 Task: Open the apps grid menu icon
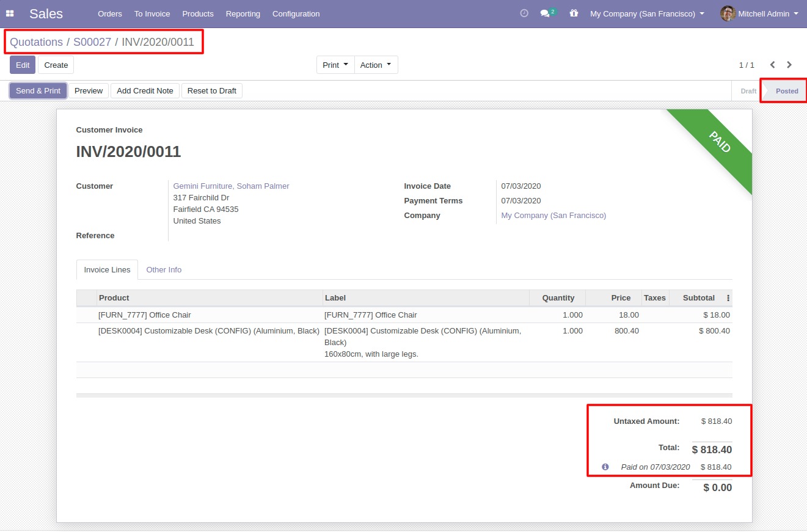click(10, 13)
